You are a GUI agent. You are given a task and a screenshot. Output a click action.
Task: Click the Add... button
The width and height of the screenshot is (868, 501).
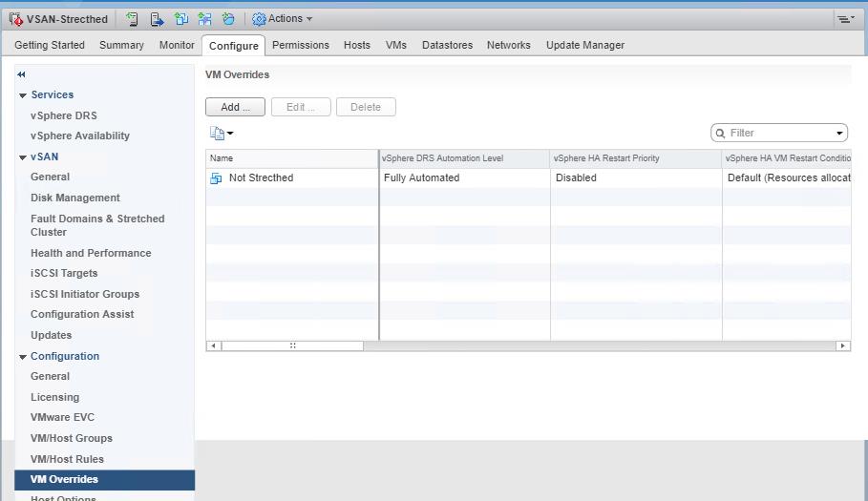pos(235,107)
